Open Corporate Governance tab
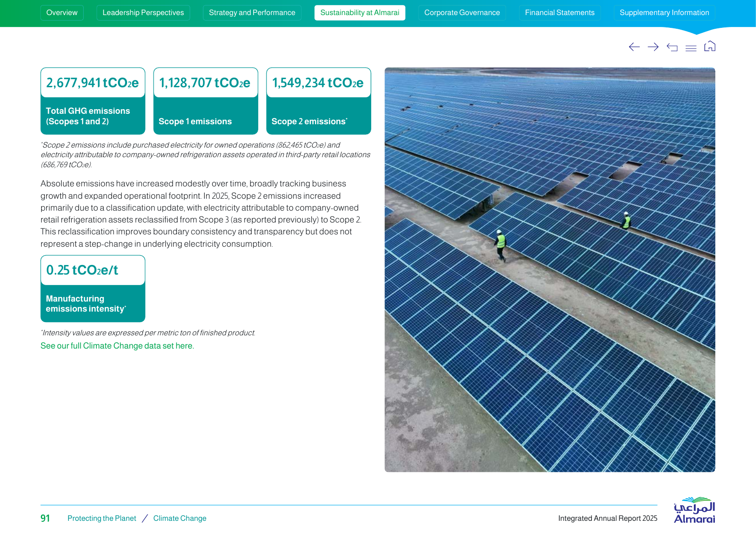Viewport: 756px width, 540px height. tap(462, 13)
